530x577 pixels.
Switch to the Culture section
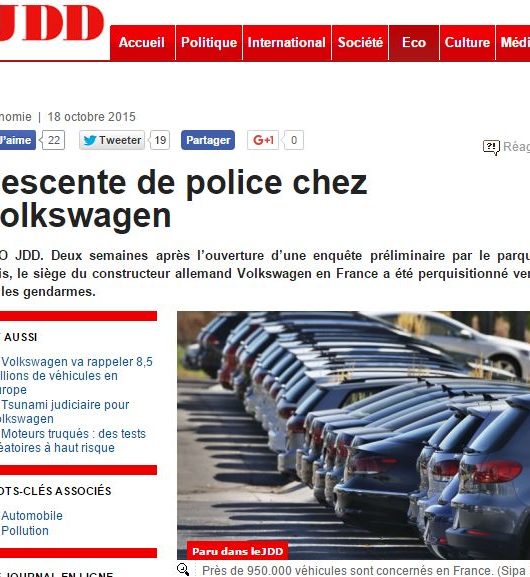click(x=467, y=43)
